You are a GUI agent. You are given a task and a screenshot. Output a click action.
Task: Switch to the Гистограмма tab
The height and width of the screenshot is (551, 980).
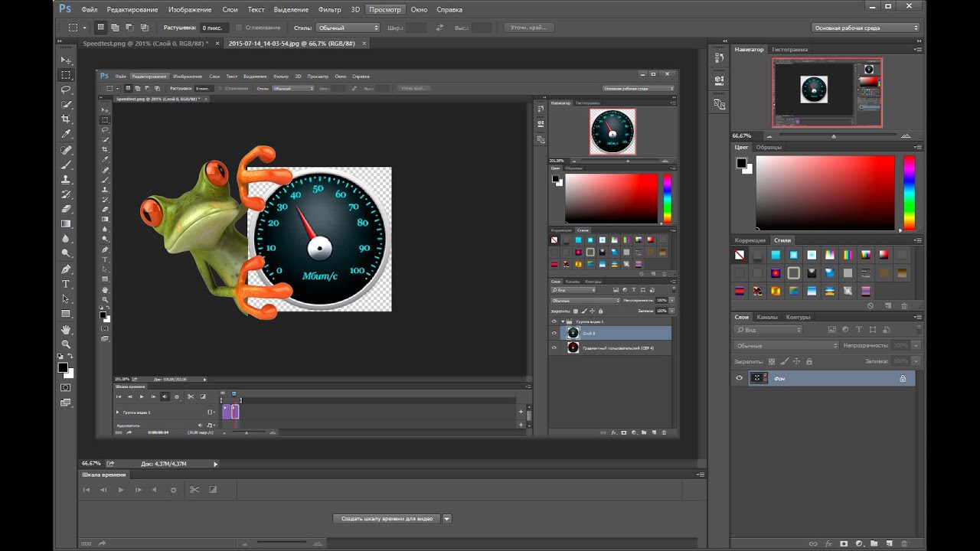789,49
